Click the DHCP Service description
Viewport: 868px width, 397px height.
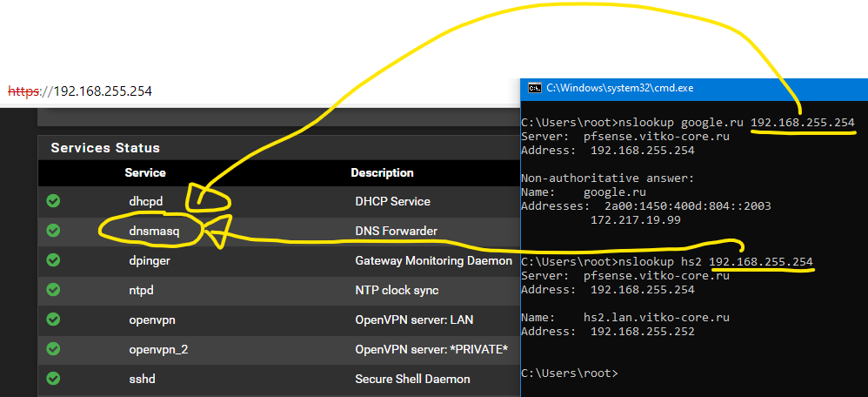click(x=392, y=201)
